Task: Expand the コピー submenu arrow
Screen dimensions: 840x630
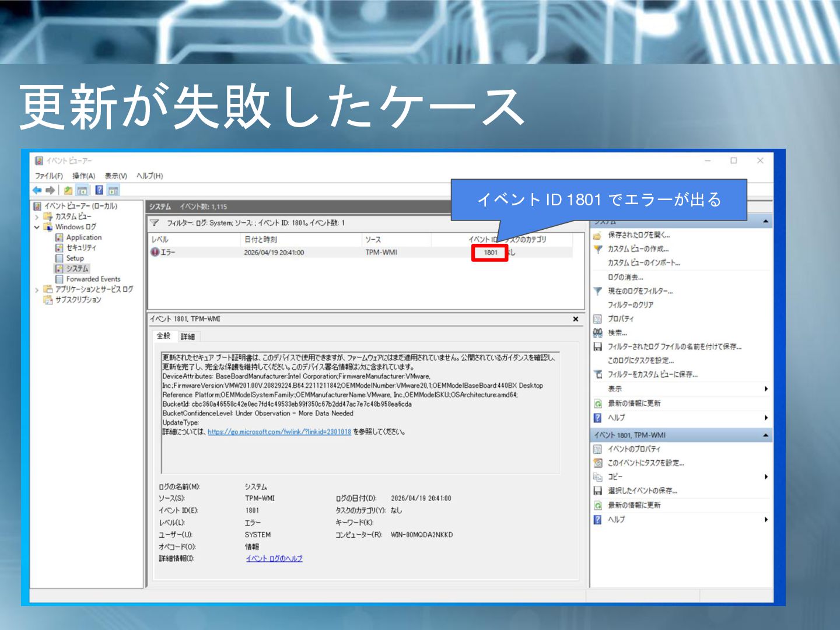Action: [766, 477]
